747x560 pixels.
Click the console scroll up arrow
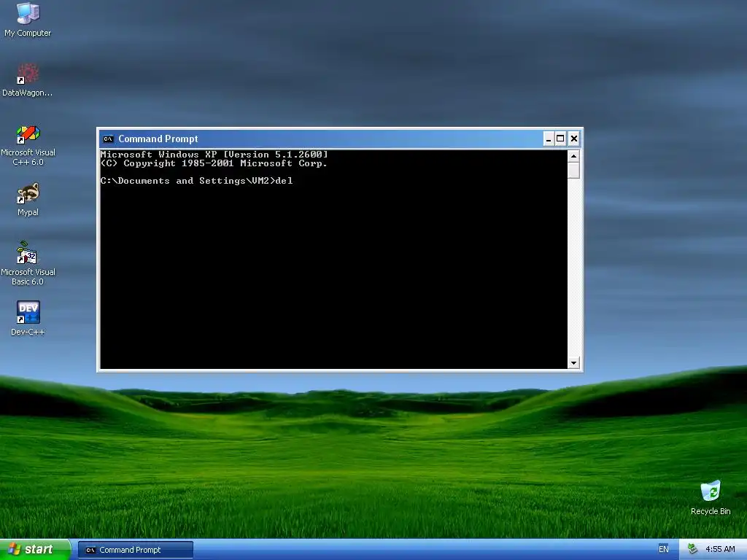click(573, 156)
